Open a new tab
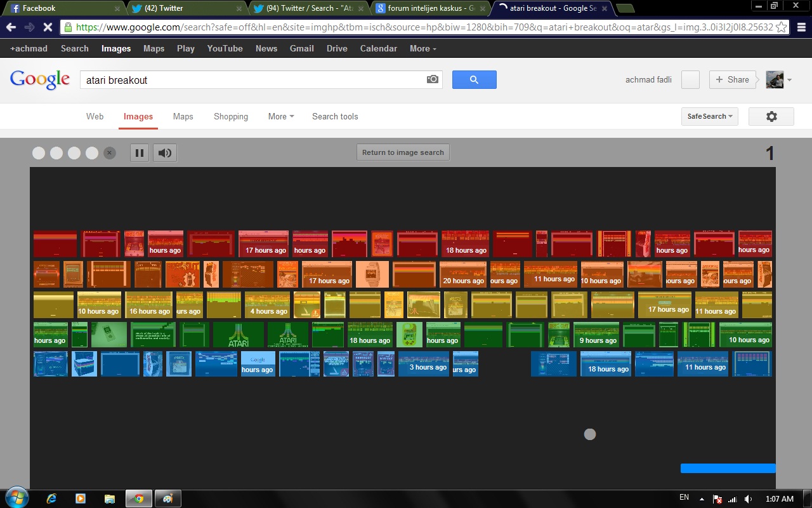812x508 pixels. 625,8
